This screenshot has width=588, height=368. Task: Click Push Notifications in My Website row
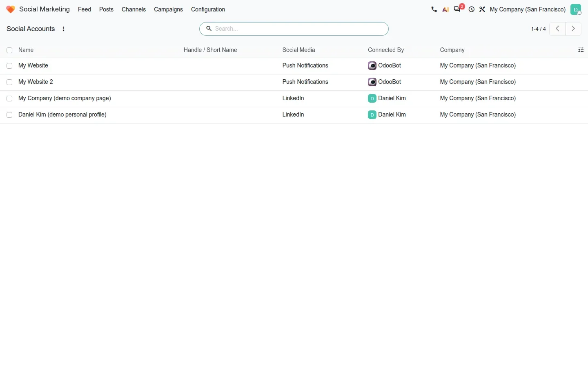click(305, 65)
